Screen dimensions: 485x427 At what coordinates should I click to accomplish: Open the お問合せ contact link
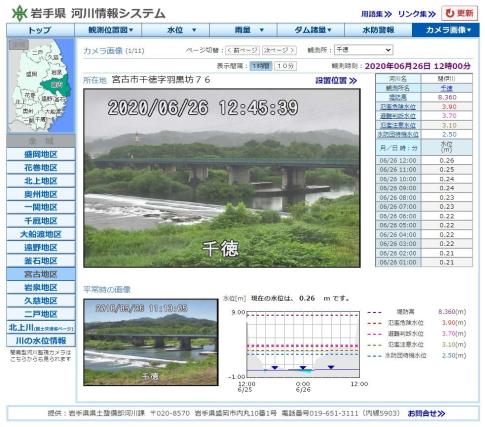[426, 414]
